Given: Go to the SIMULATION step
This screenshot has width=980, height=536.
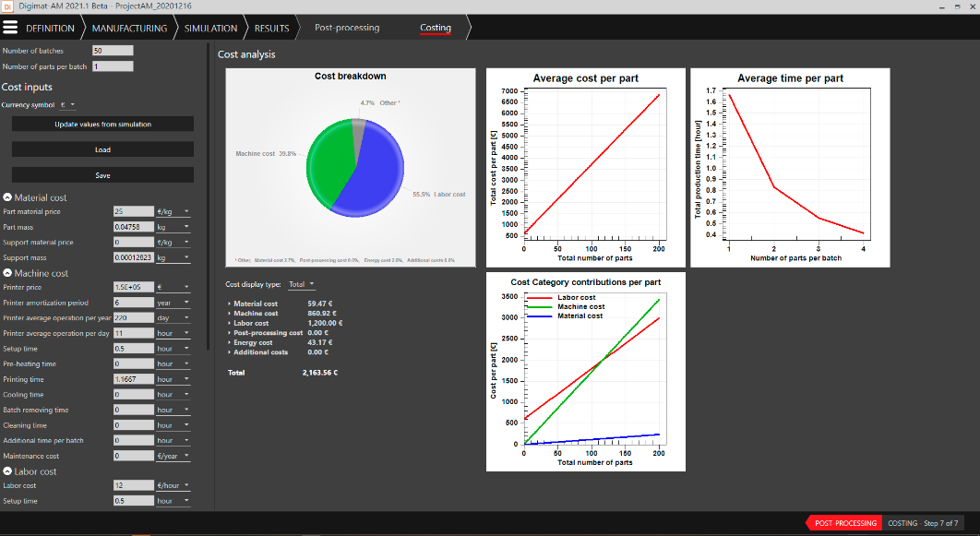Looking at the screenshot, I should click(x=210, y=28).
